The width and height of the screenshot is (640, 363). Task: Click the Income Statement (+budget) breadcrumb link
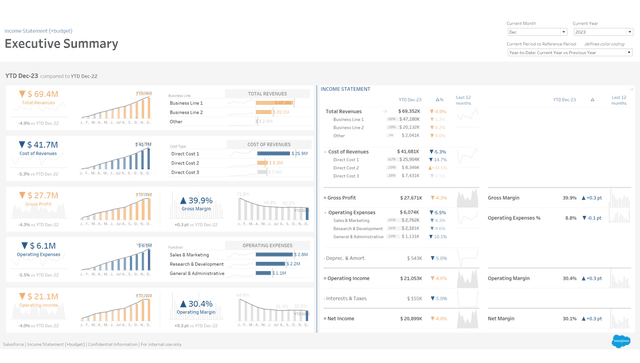pyautogui.click(x=38, y=31)
